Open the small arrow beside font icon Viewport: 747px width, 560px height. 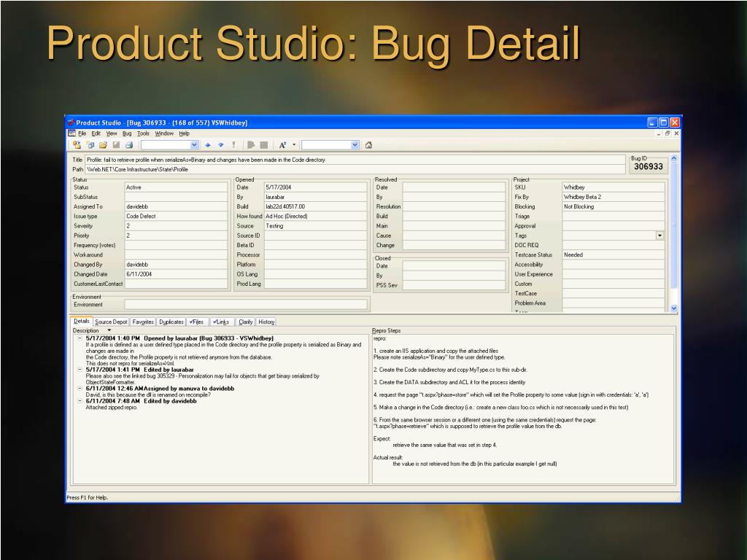(294, 145)
